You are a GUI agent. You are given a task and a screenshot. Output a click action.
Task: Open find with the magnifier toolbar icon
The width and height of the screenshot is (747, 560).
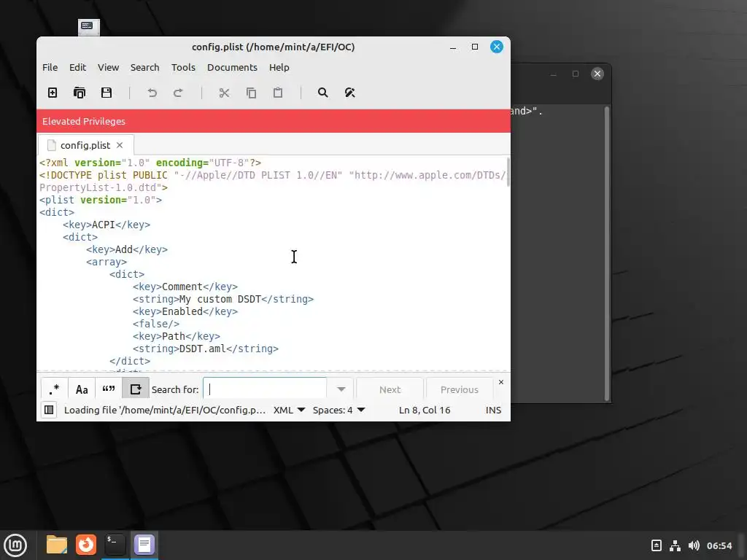pyautogui.click(x=323, y=93)
